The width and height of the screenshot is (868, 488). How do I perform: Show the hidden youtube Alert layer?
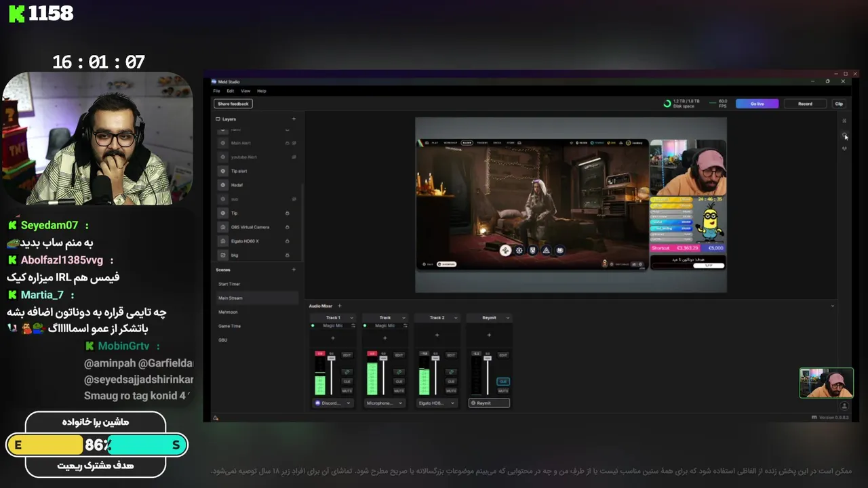tap(294, 157)
